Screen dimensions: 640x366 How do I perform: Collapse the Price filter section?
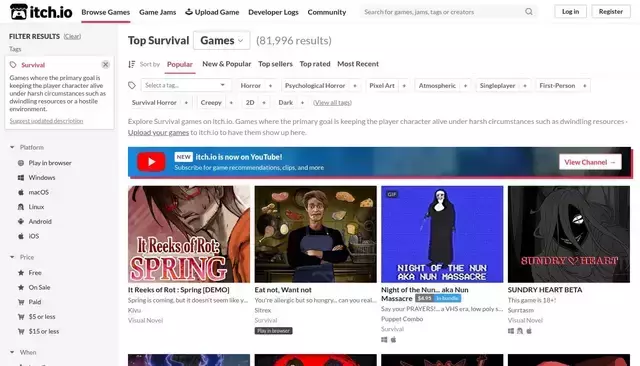pos(12,257)
